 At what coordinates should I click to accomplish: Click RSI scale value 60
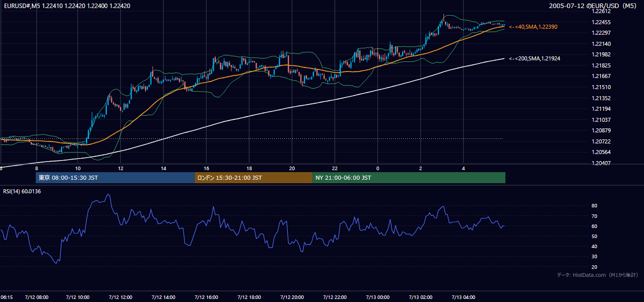(595, 226)
